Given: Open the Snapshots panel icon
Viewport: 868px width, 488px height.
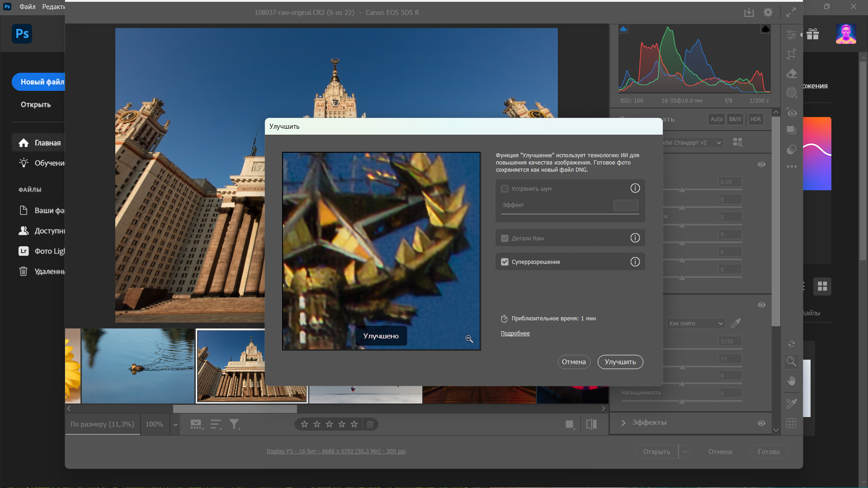Looking at the screenshot, I should 791,130.
